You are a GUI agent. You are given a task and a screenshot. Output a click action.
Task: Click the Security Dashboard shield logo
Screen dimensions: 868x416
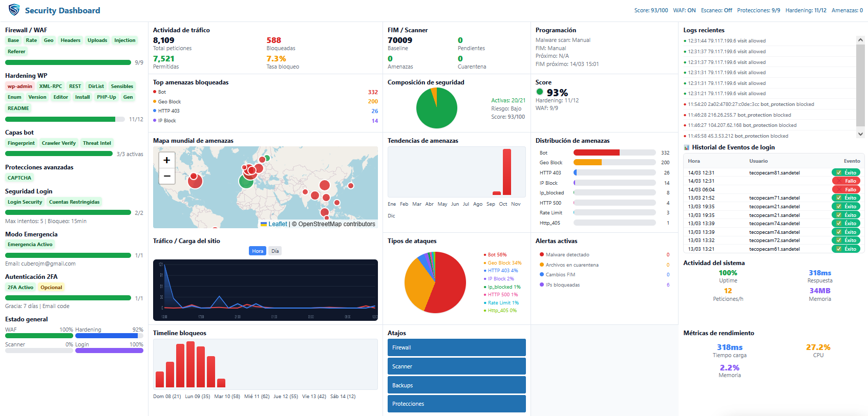[x=14, y=10]
